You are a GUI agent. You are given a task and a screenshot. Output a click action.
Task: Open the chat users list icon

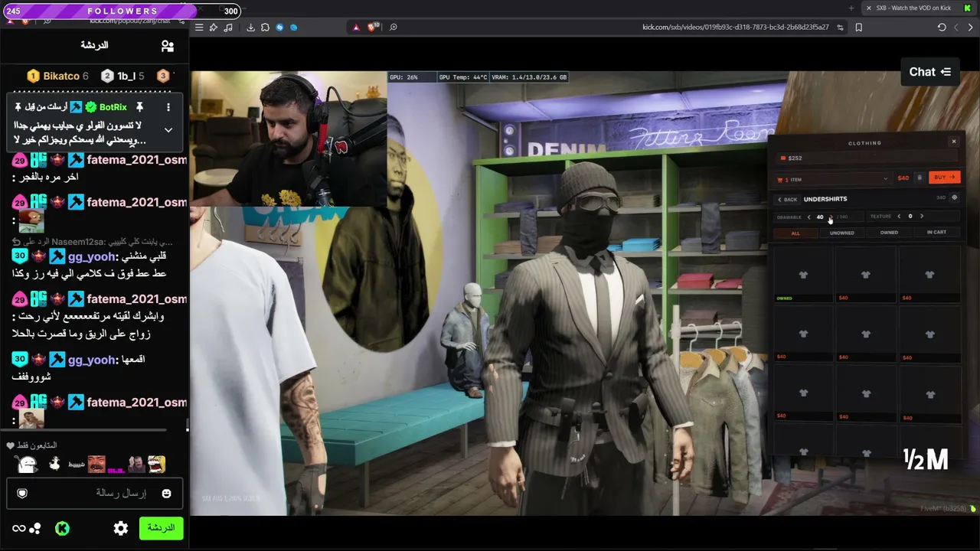168,46
